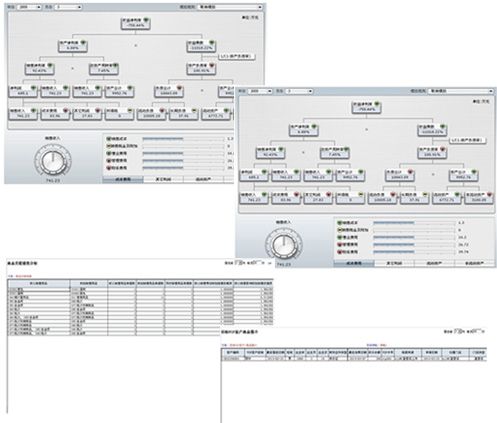Select the second bottom tab in back dashboard
Screen dimensions: 497x423
pos(163,179)
